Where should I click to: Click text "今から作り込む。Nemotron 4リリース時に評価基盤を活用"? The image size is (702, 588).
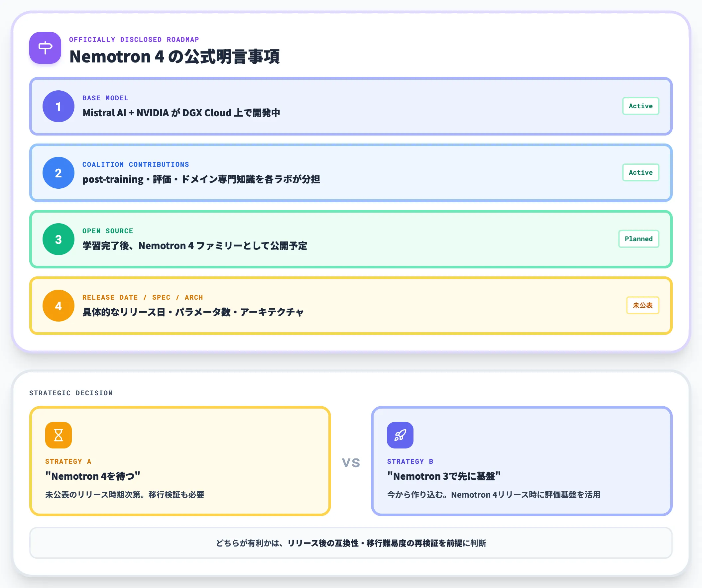tap(494, 495)
